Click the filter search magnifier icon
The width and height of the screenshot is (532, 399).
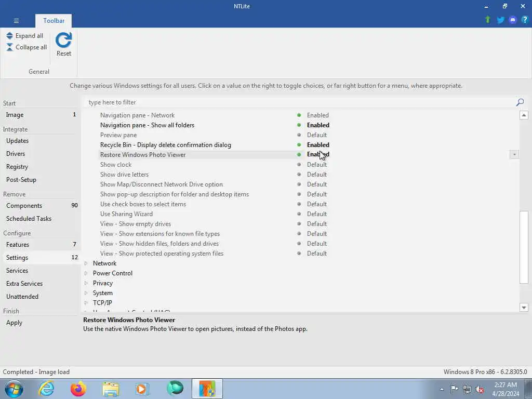coord(520,102)
